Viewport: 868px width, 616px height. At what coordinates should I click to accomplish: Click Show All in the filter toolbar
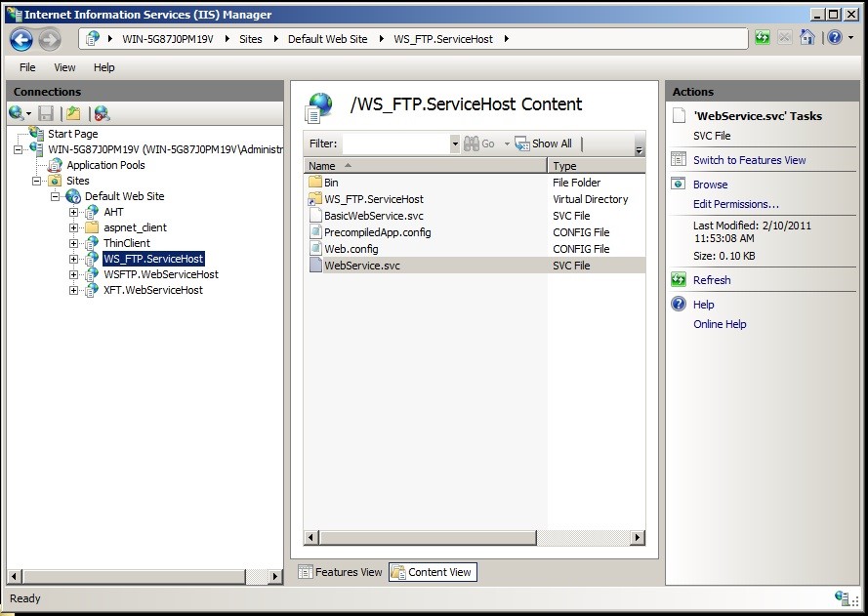pos(548,143)
